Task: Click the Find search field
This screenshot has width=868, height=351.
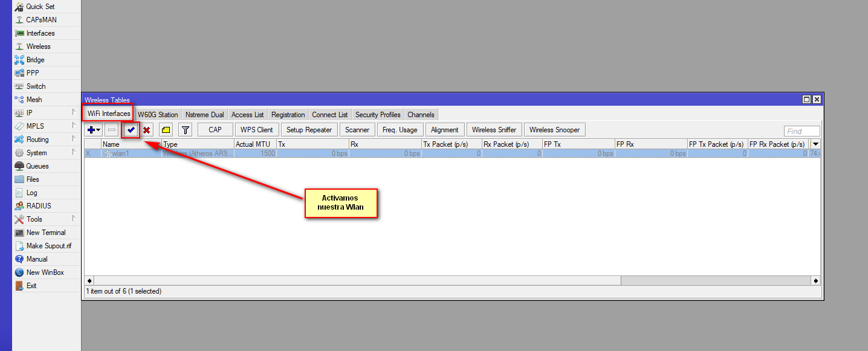Action: pos(802,131)
